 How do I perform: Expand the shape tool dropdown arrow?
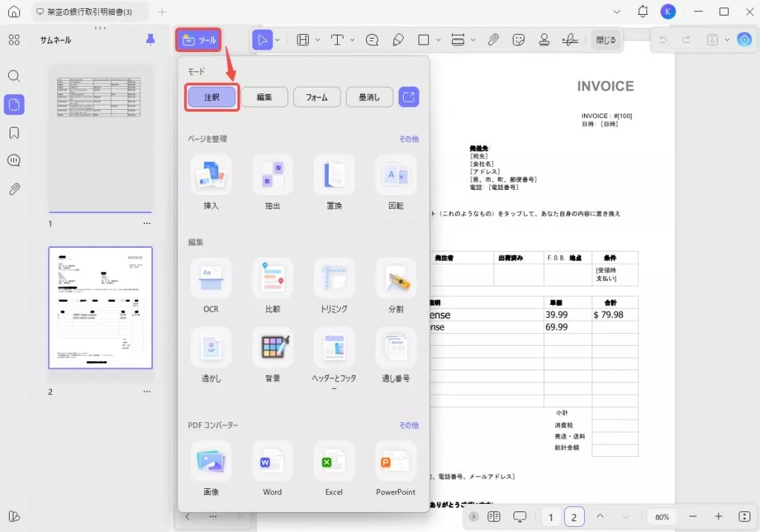(x=438, y=40)
